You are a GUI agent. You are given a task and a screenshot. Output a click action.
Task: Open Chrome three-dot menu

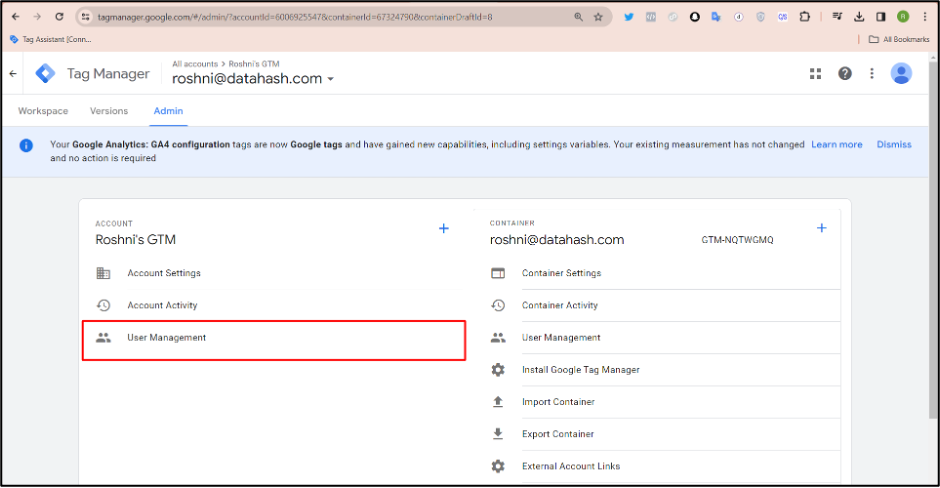pyautogui.click(x=925, y=17)
